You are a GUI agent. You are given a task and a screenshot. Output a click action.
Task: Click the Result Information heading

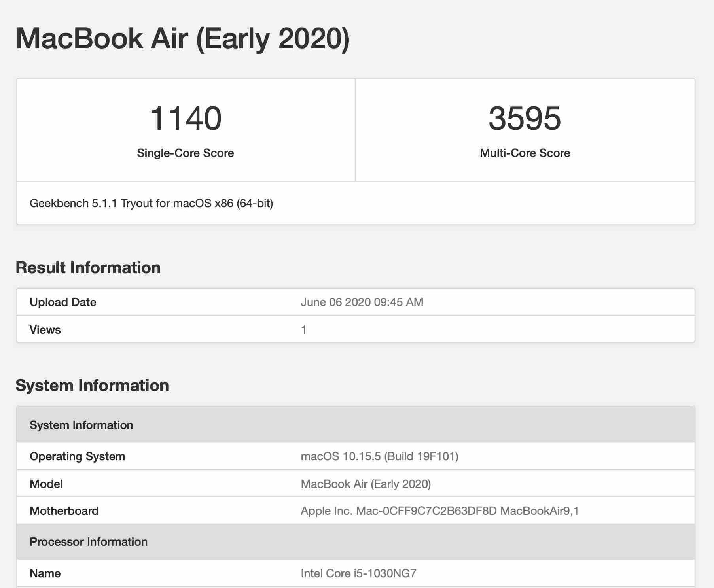click(x=88, y=268)
